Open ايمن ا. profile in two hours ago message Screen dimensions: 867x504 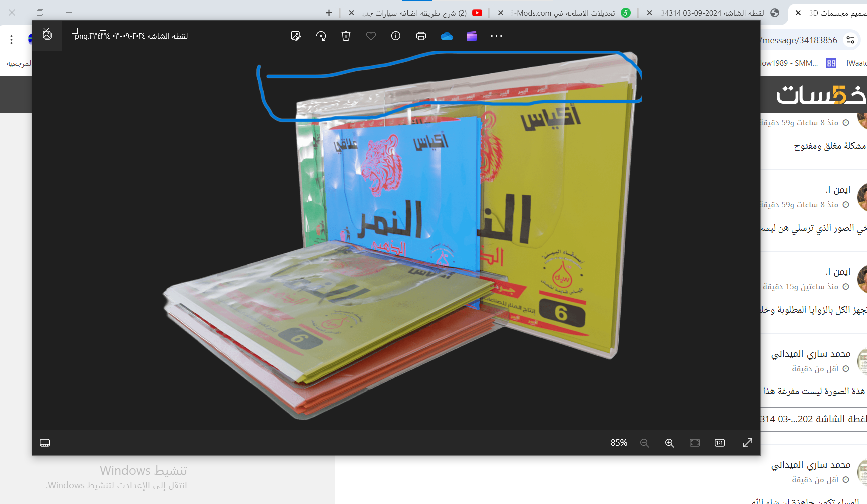point(838,271)
